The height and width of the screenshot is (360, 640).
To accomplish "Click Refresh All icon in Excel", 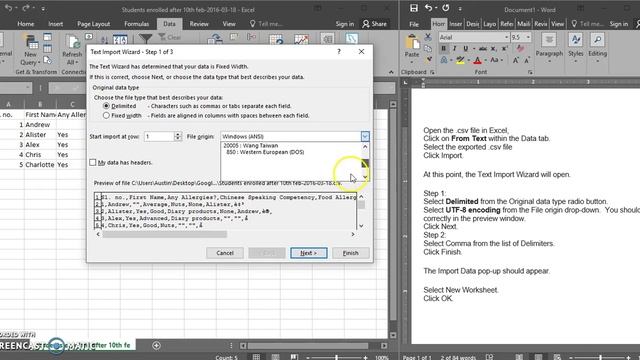I will [x=72, y=42].
